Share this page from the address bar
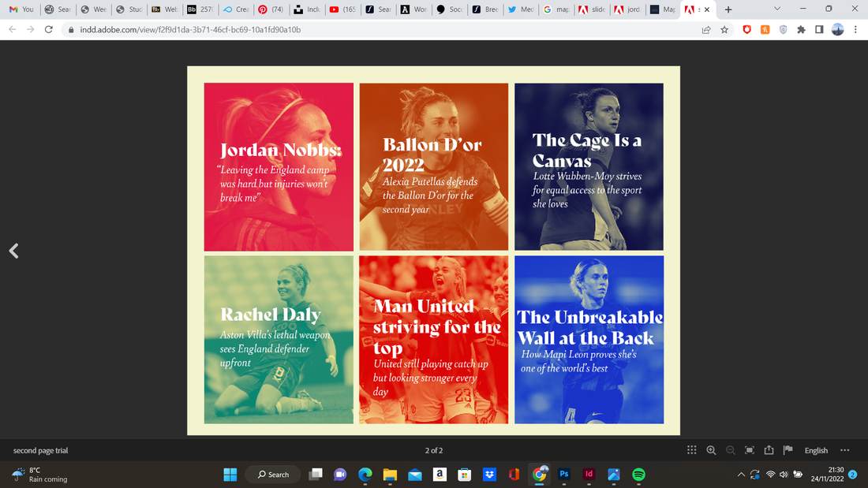868x488 pixels. tap(706, 30)
